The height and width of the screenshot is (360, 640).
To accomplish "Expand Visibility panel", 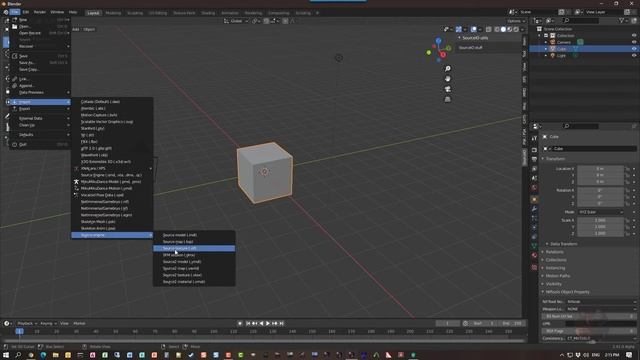I will [x=553, y=284].
